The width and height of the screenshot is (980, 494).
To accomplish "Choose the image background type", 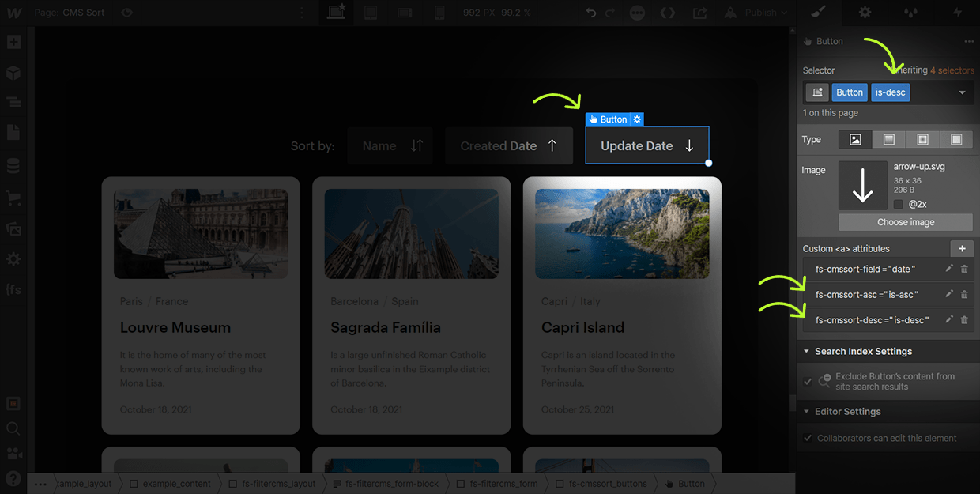I will click(855, 139).
